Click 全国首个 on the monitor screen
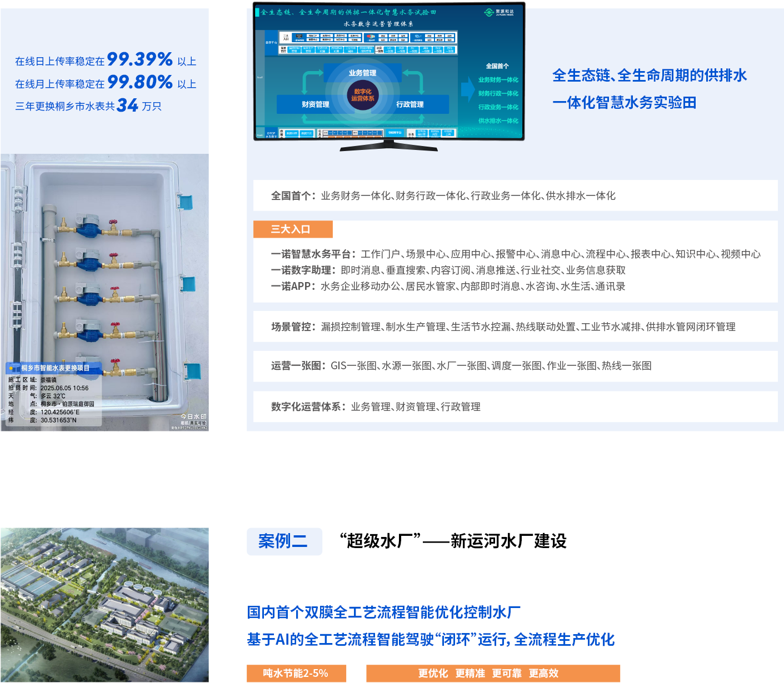This screenshot has width=784, height=683. pyautogui.click(x=497, y=66)
